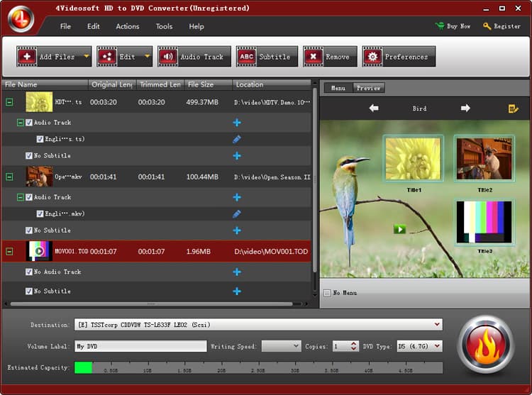
Task: Click the Register link
Action: [507, 26]
